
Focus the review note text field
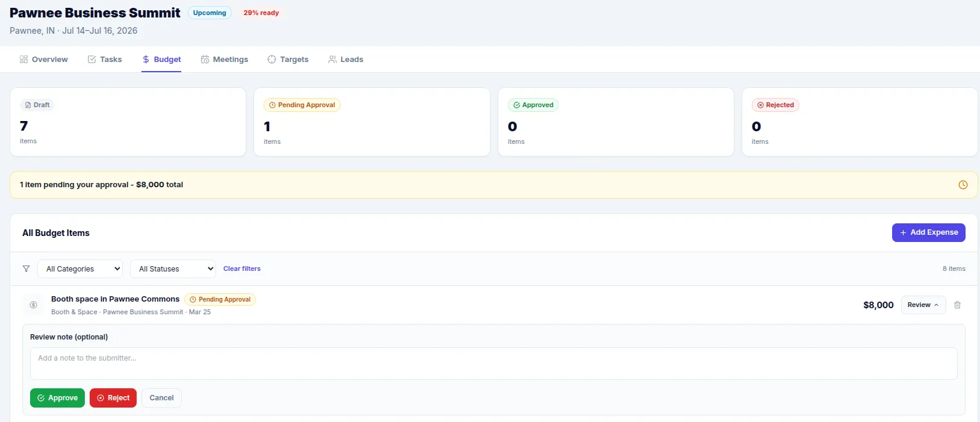tap(494, 364)
